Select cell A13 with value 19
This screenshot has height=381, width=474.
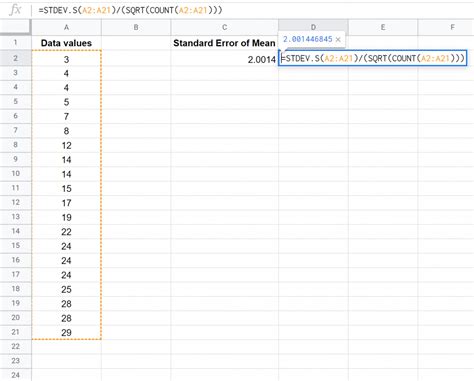(66, 217)
